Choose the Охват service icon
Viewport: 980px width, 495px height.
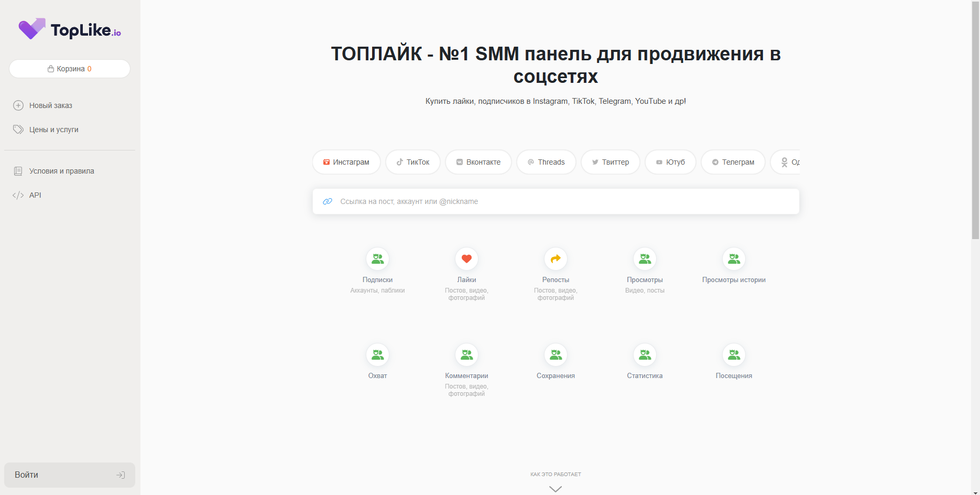378,355
